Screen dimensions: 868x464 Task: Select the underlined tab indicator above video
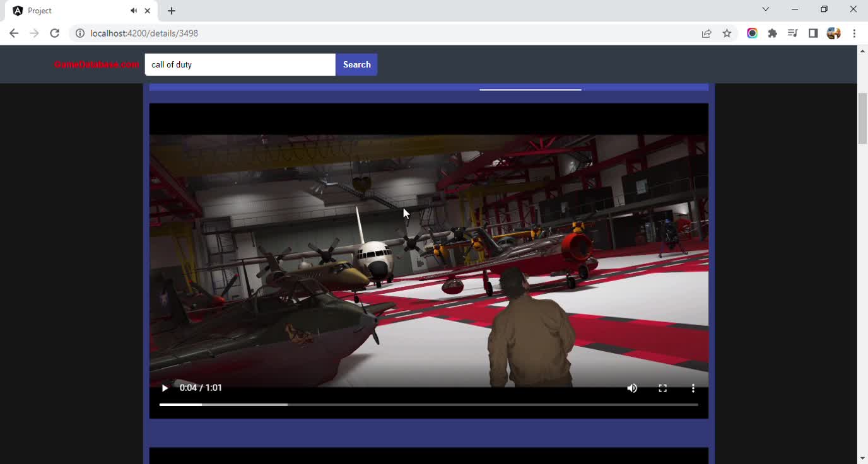pos(530,90)
